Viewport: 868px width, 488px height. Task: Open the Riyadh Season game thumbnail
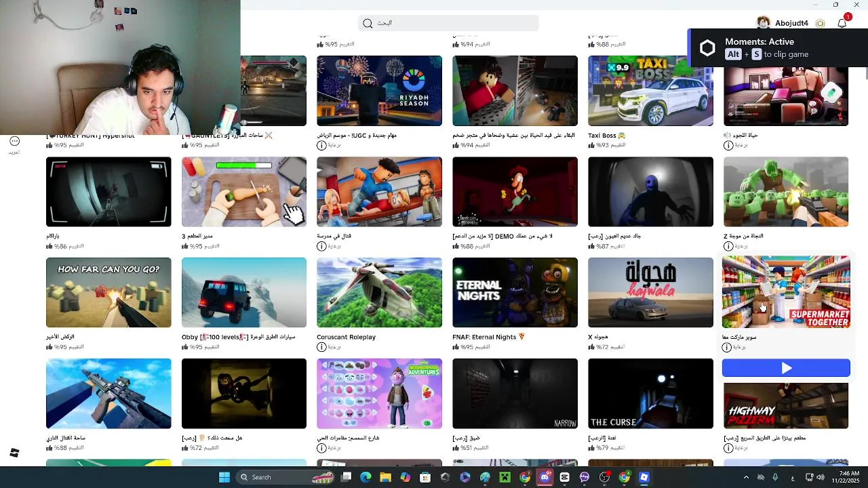click(x=379, y=91)
